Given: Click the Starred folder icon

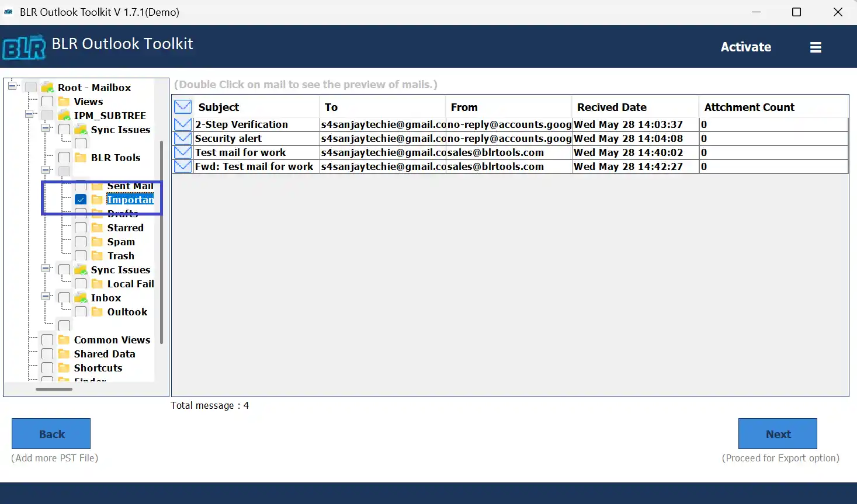Looking at the screenshot, I should [x=96, y=227].
